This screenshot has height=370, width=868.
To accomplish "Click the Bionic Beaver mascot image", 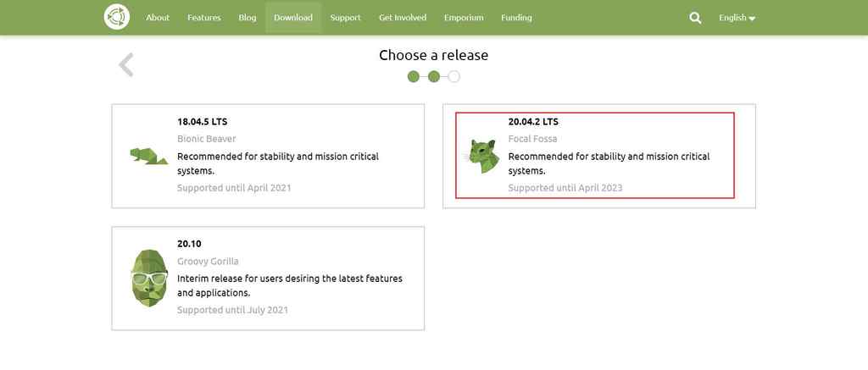I will [148, 156].
